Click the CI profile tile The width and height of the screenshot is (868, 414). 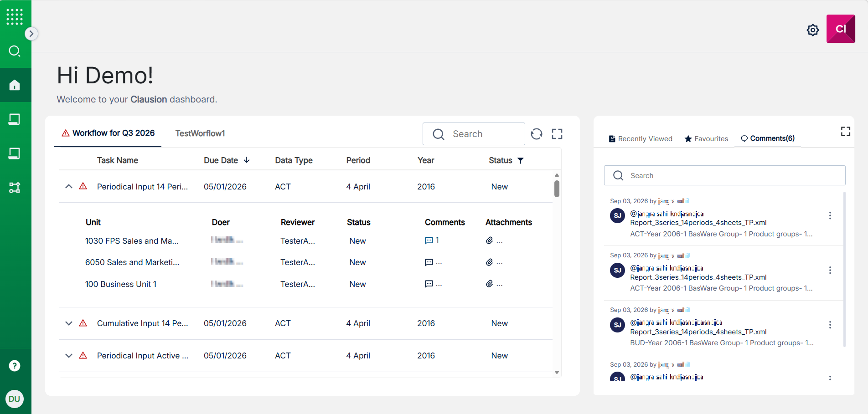tap(841, 29)
